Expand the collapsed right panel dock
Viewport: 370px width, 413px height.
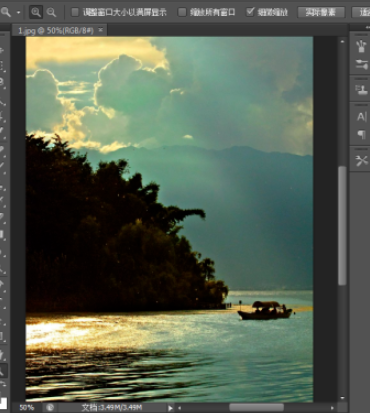point(367,28)
